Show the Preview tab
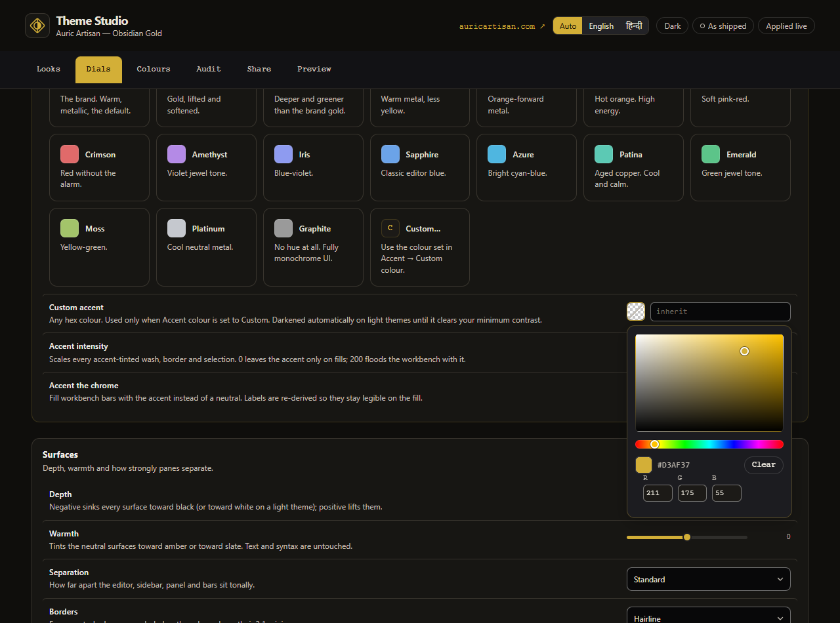This screenshot has height=623, width=840. (x=314, y=70)
